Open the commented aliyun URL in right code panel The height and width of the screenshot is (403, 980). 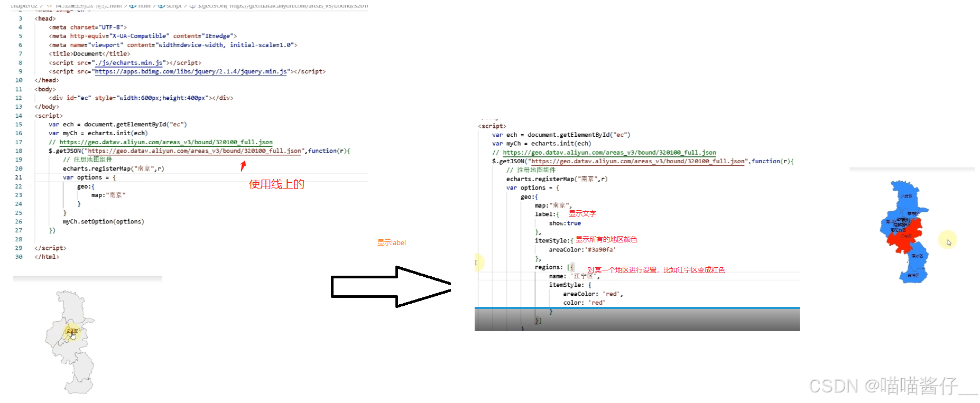click(609, 153)
